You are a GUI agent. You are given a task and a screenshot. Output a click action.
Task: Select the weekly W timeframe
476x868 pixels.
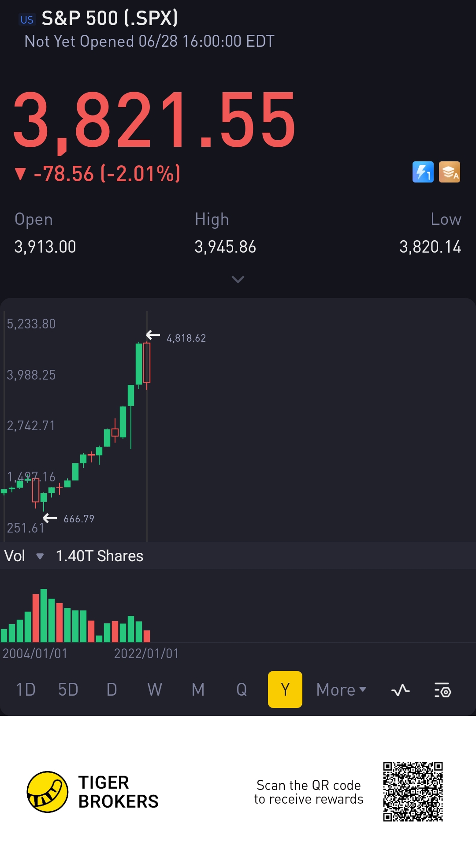click(x=155, y=690)
